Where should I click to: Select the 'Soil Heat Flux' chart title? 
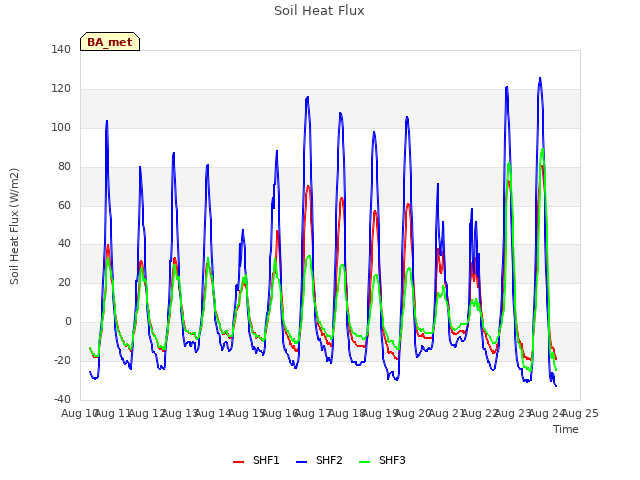[319, 11]
